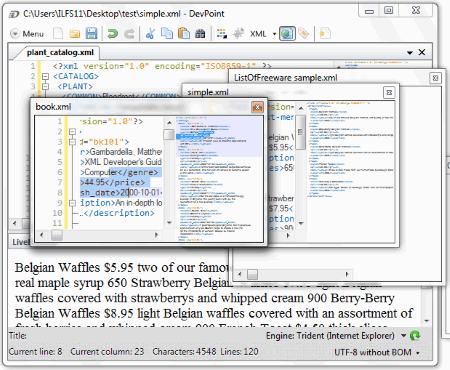The height and width of the screenshot is (370, 450).
Task: Find with the binoculars icon
Action: tap(200, 34)
